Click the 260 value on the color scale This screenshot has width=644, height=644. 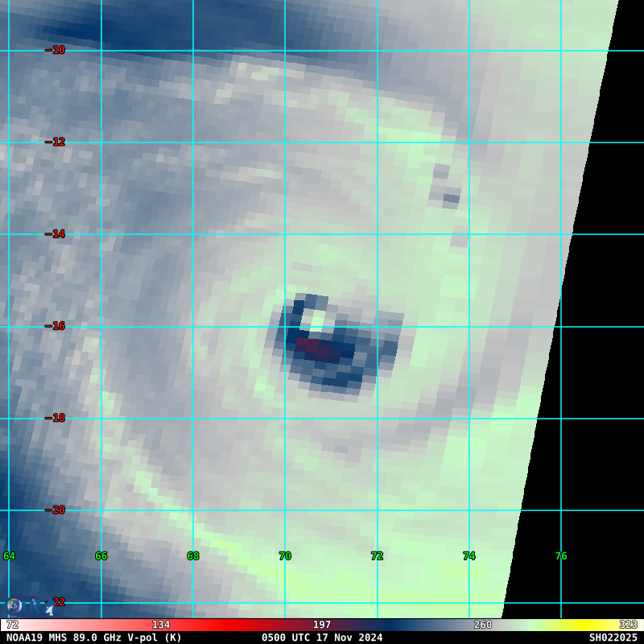(483, 625)
